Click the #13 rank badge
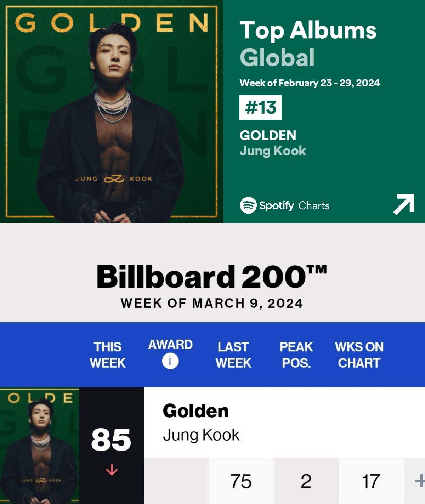Screen dimensions: 425x504 coord(260,107)
